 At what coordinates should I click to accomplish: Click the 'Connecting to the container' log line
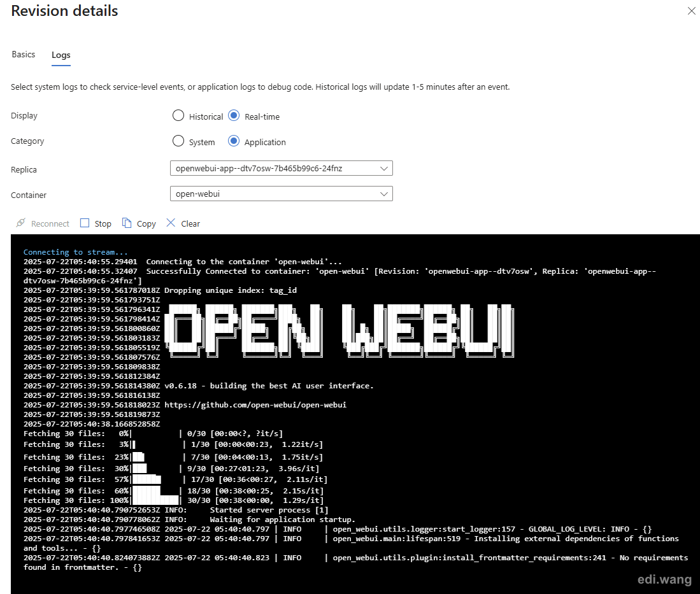click(183, 262)
